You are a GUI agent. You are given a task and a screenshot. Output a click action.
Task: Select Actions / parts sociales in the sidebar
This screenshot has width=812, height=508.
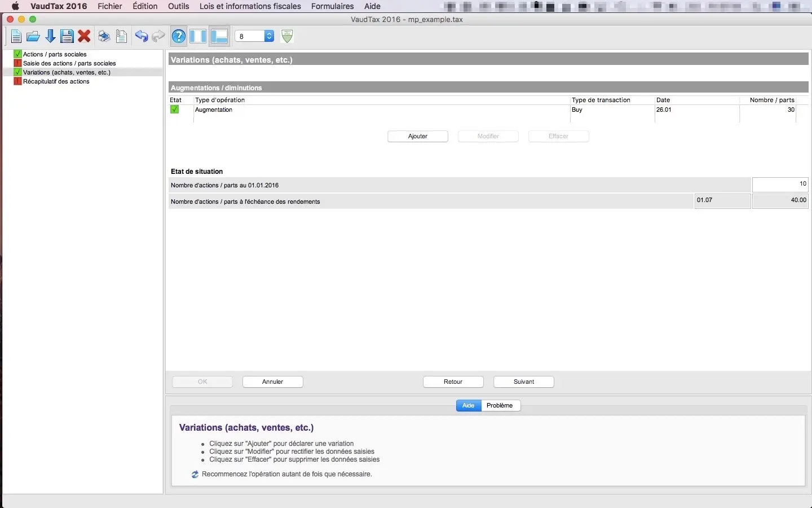click(x=55, y=54)
